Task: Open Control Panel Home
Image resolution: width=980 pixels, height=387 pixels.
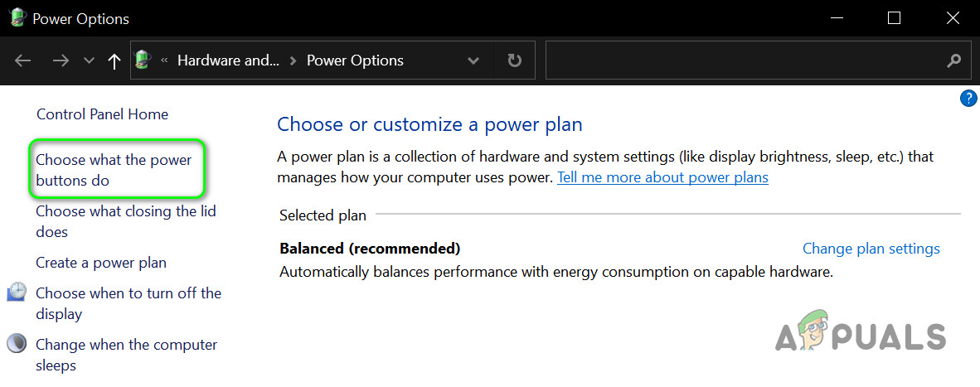Action: [102, 114]
